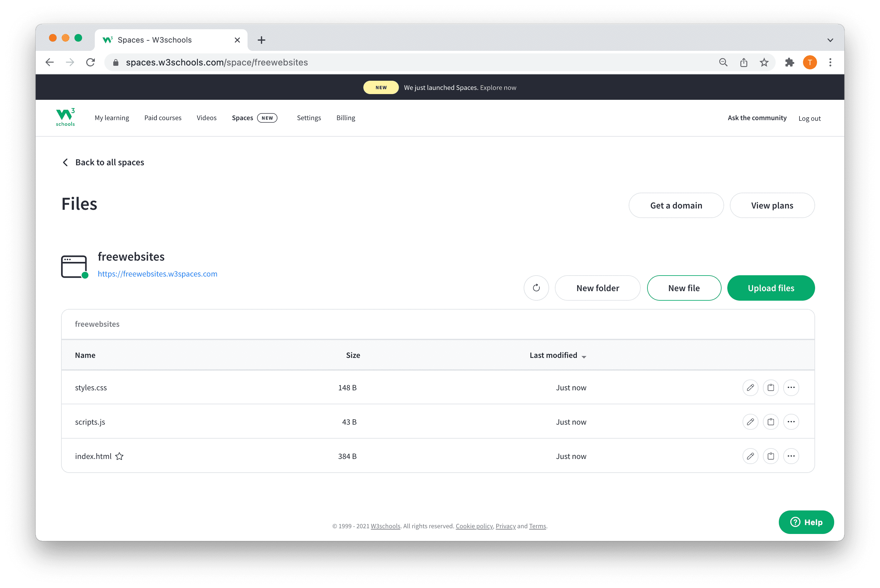Open Chrome's three-dot menu
The width and height of the screenshot is (880, 588).
(x=830, y=62)
